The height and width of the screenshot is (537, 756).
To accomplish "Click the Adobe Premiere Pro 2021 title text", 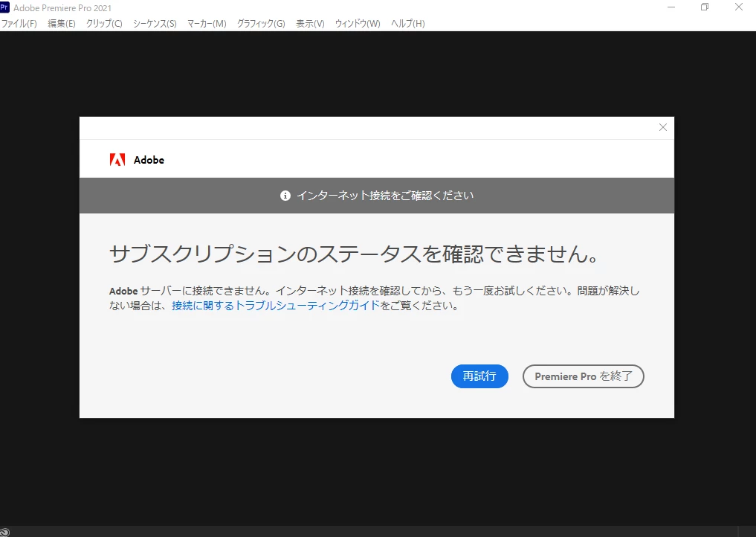I will point(62,7).
